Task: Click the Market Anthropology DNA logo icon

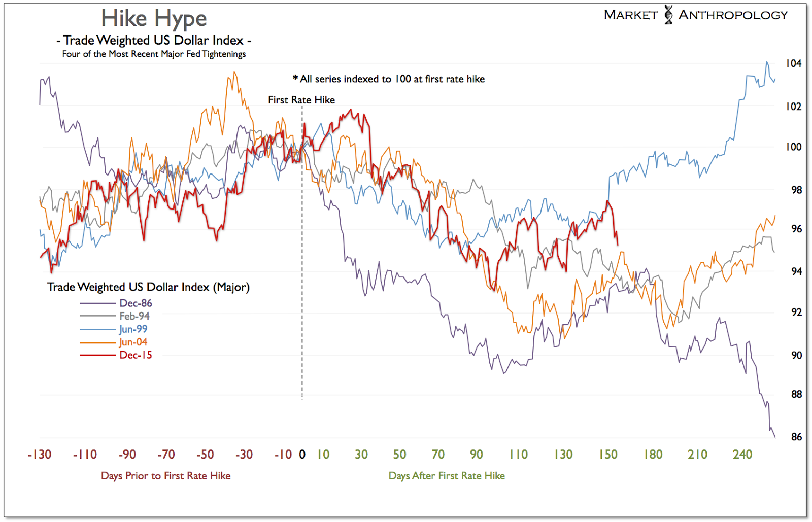Action: coord(668,15)
